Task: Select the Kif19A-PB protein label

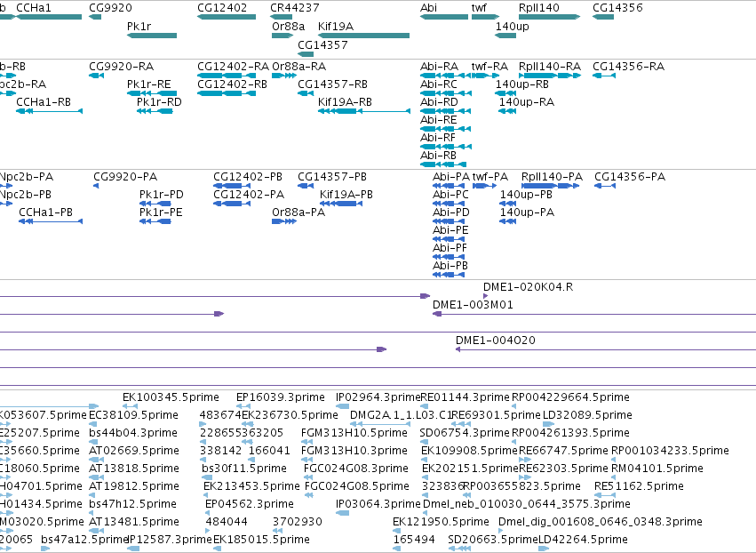Action: click(x=346, y=195)
